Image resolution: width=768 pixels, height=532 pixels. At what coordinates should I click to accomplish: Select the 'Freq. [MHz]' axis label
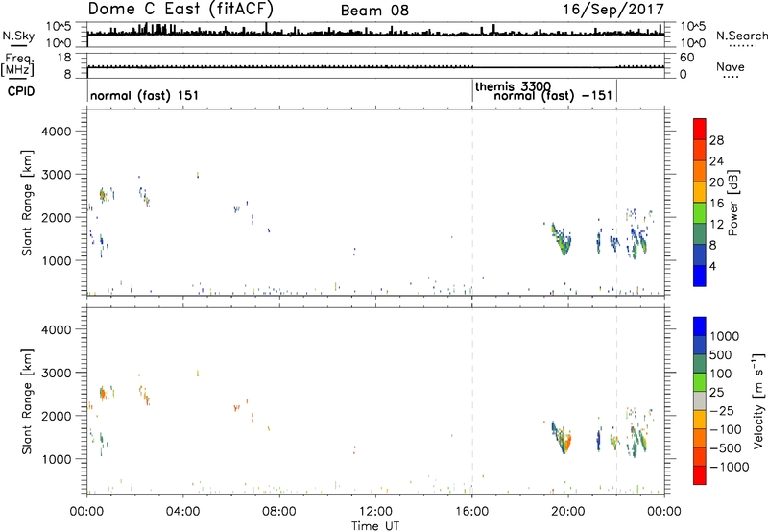18,64
